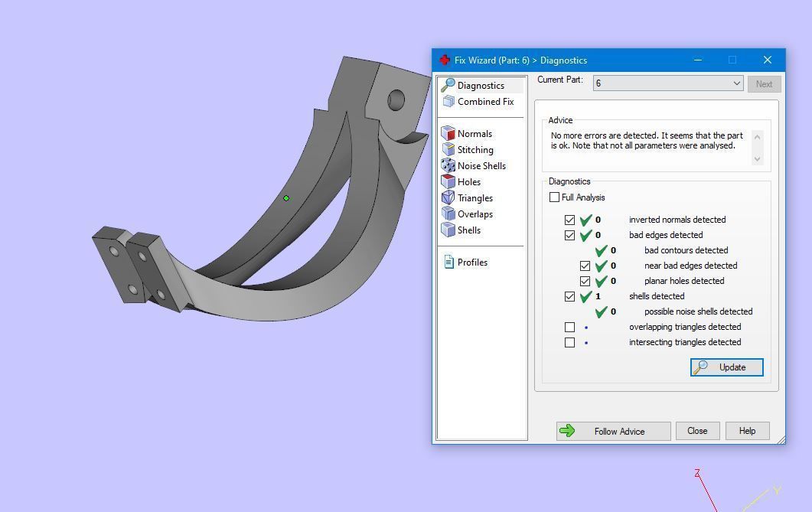Click the Next part button

(x=764, y=84)
